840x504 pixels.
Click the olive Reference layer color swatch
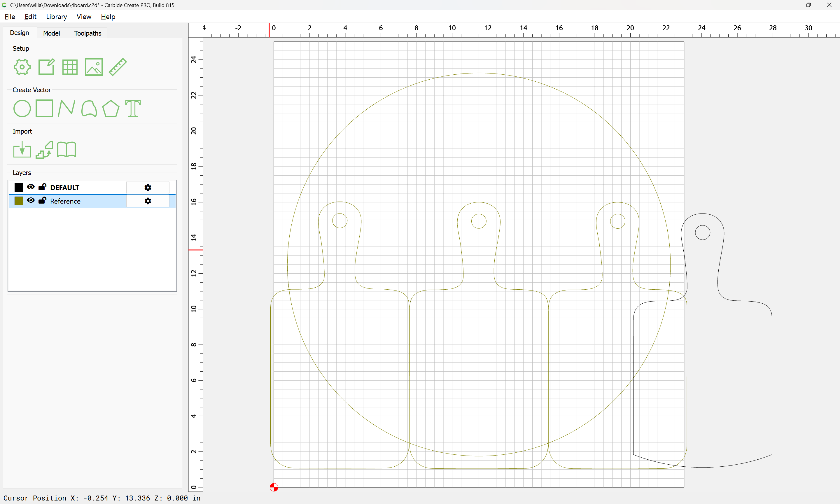point(19,201)
